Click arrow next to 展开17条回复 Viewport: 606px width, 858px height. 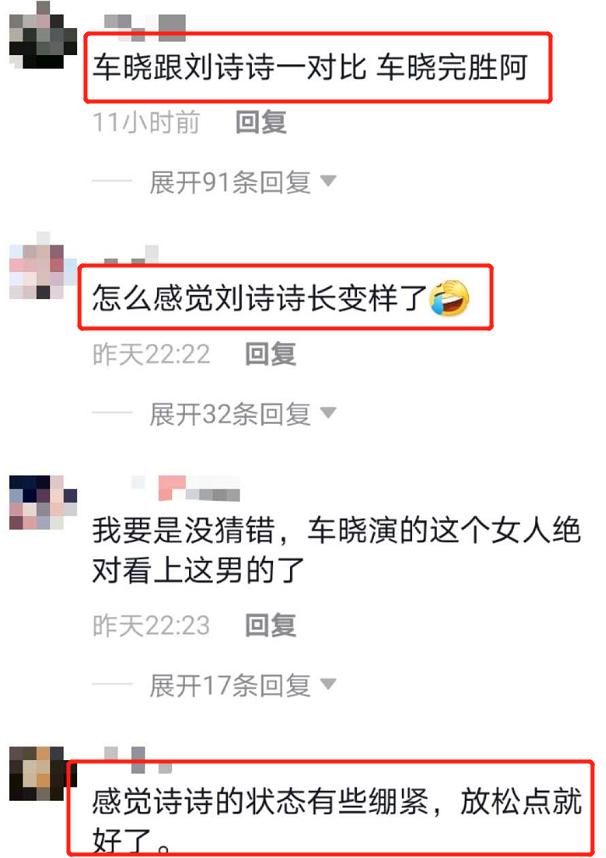(x=328, y=684)
